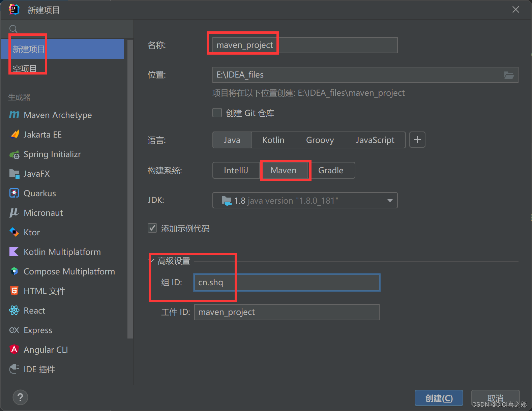Select the Ktor generator icon

14,232
